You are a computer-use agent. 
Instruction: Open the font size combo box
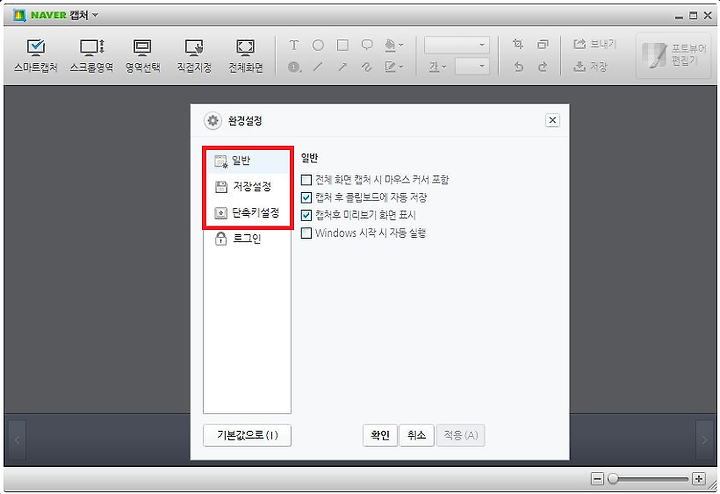(x=472, y=67)
